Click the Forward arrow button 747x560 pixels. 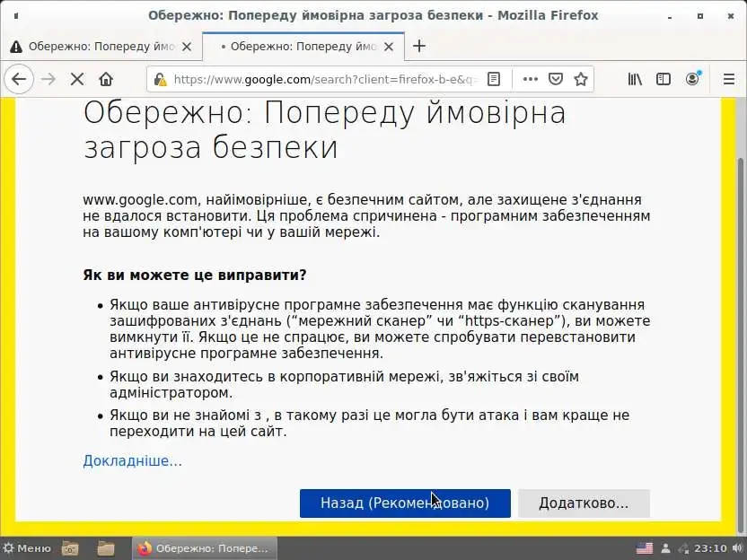point(48,79)
